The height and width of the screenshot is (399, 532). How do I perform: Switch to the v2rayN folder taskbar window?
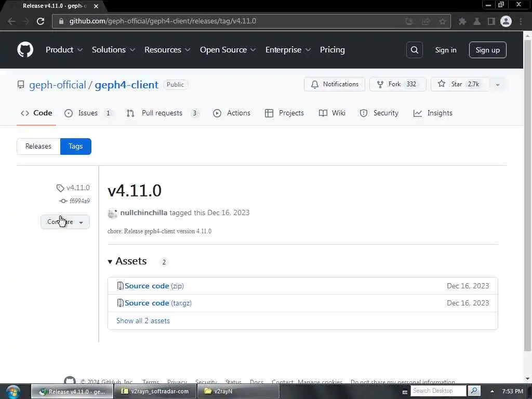coord(238,391)
